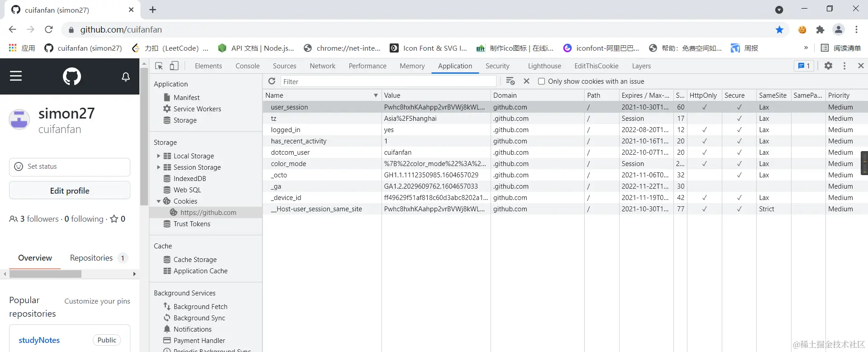Switch to the Elements tab
Viewport: 868px width, 352px height.
pyautogui.click(x=208, y=66)
